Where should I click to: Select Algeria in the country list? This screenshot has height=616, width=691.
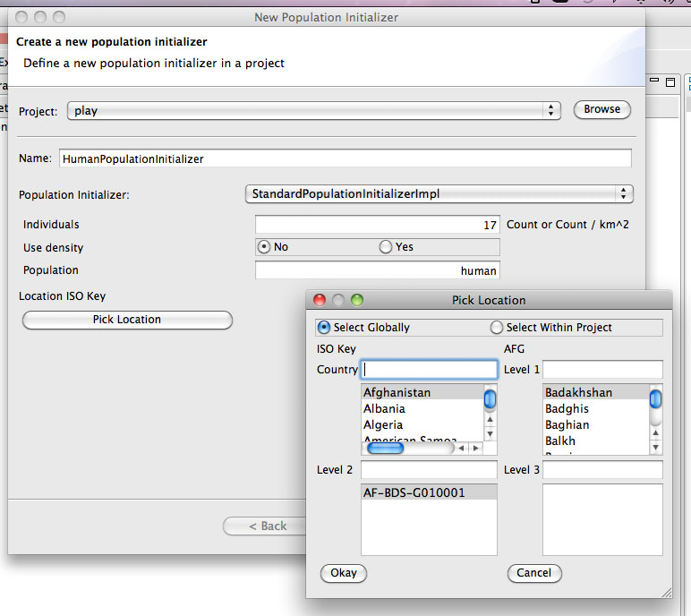point(422,424)
